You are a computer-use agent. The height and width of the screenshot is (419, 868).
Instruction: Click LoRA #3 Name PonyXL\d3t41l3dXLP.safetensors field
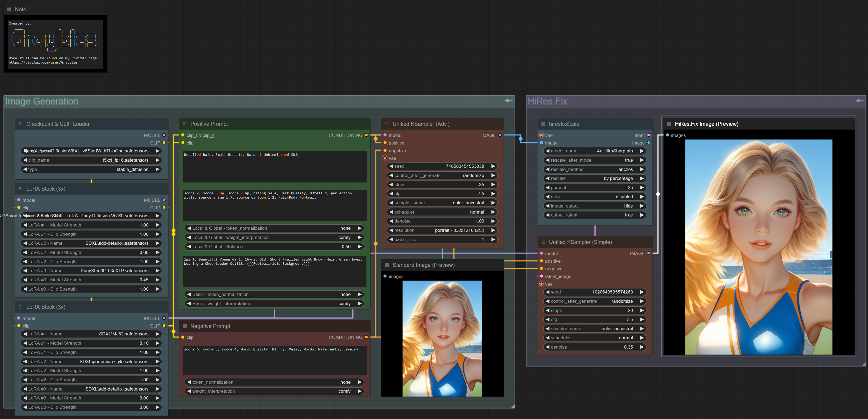91,271
